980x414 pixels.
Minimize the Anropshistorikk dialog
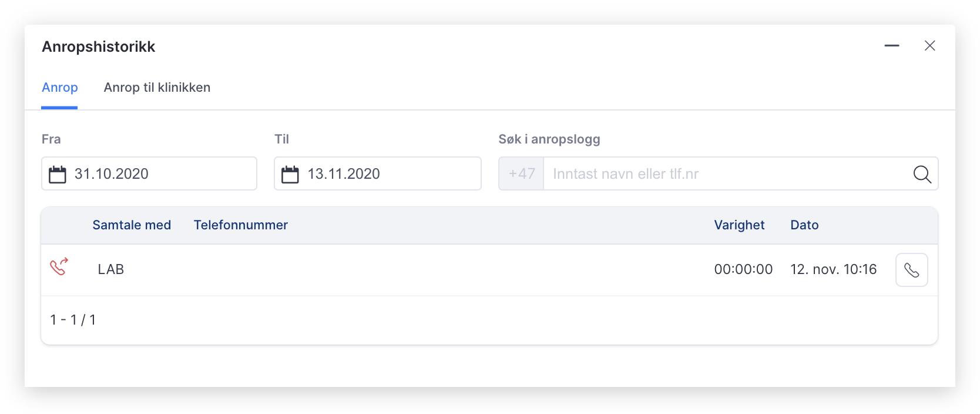[892, 46]
